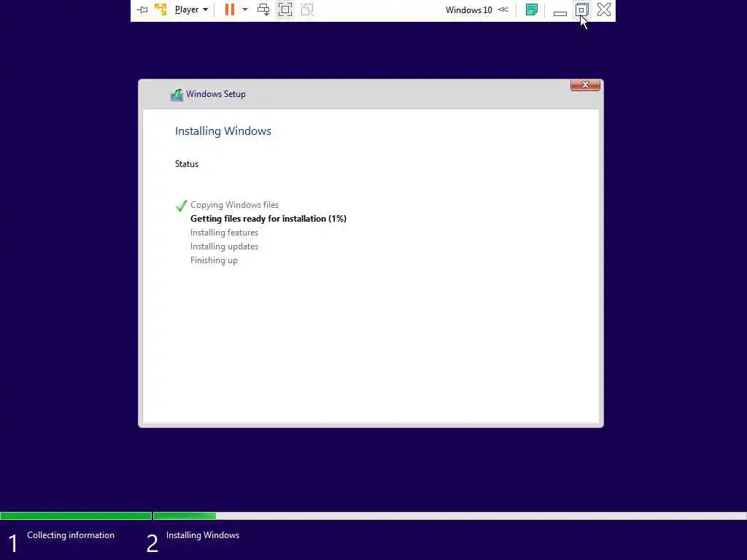Click the VMware Player logo icon
Image resolution: width=747 pixels, height=560 pixels.
[x=160, y=9]
